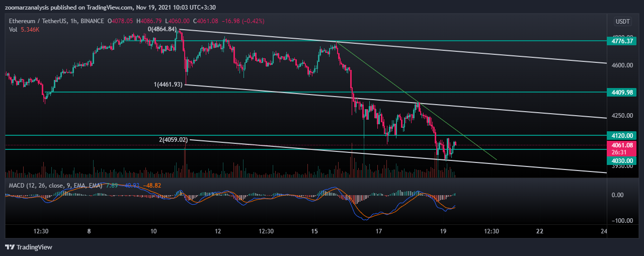This screenshot has width=644, height=256.
Task: Click date label 19 on time axis
Action: coord(443,231)
